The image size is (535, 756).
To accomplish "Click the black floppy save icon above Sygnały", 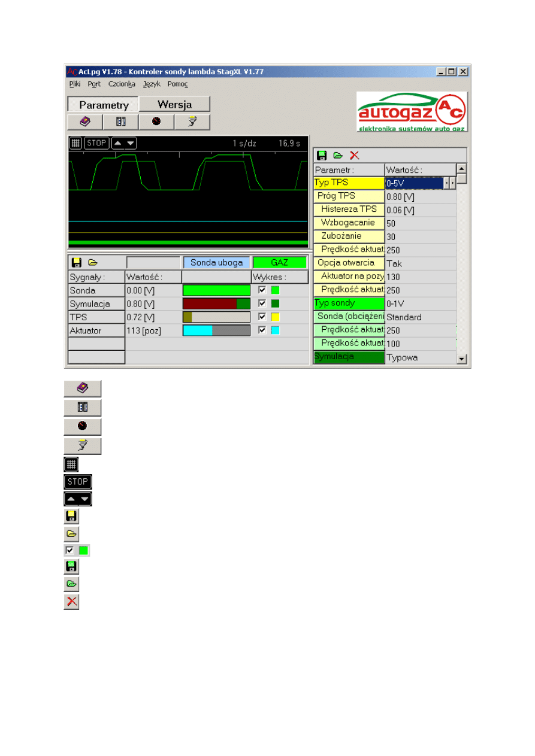I will pos(76,262).
